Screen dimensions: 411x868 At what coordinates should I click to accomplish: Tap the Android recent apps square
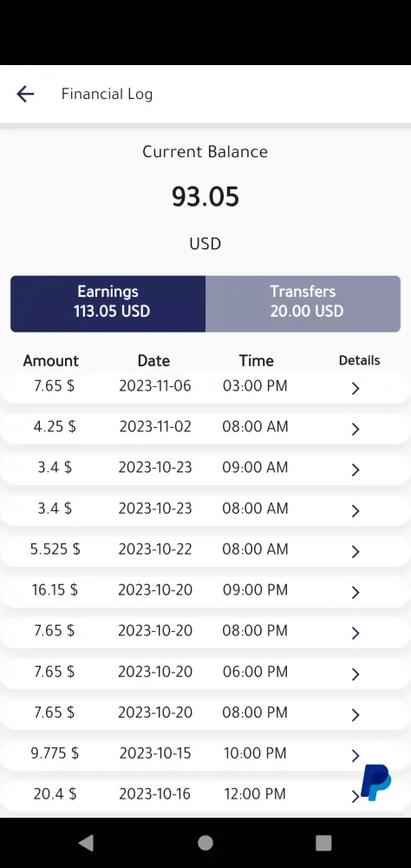tap(323, 843)
